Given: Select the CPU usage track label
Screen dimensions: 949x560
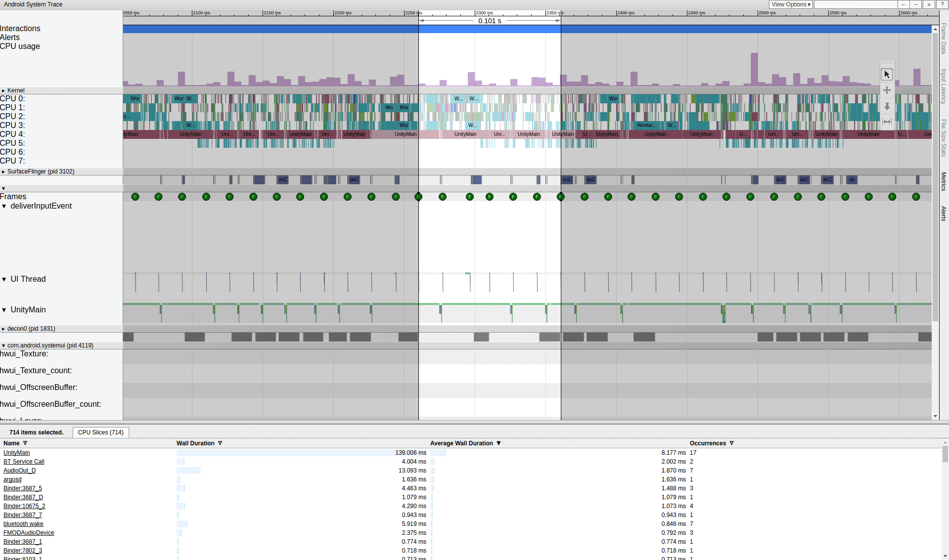Looking at the screenshot, I should click(20, 46).
